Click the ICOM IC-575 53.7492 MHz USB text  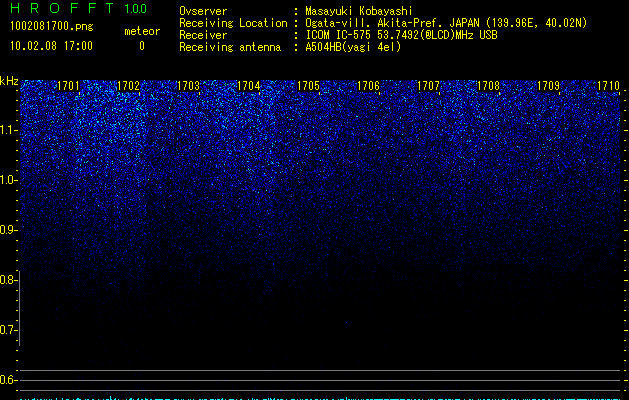[x=401, y=35]
